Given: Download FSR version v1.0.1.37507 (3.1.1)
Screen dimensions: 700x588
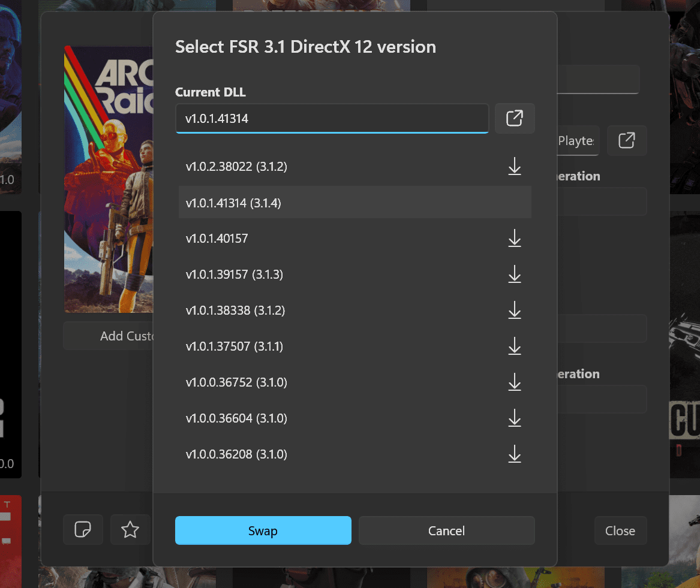Looking at the screenshot, I should [514, 346].
